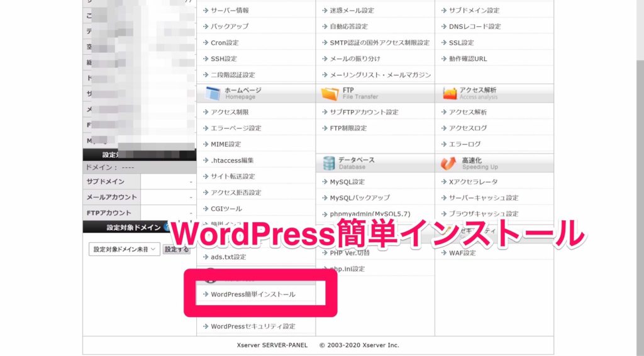Open 二段階認証設定 link
This screenshot has height=356, width=644.
(233, 75)
